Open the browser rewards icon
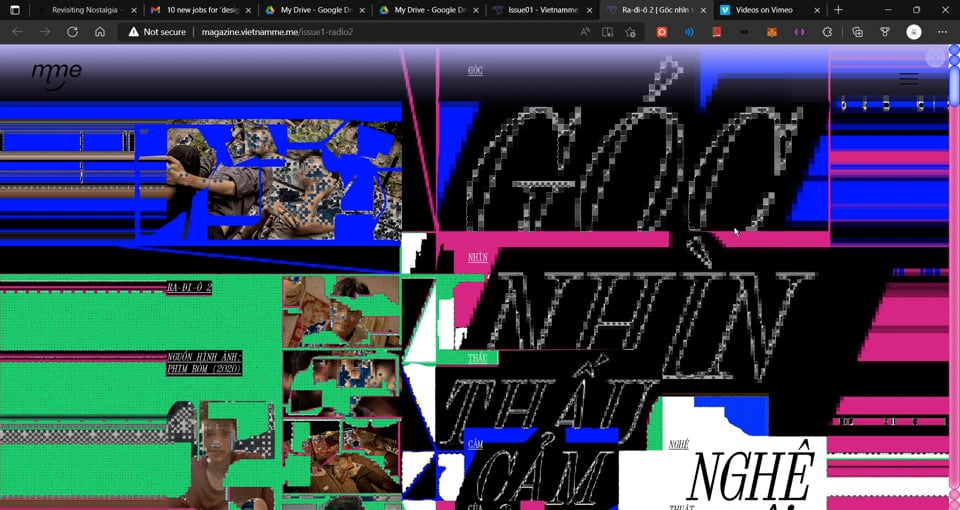The width and height of the screenshot is (960, 510). (x=885, y=32)
